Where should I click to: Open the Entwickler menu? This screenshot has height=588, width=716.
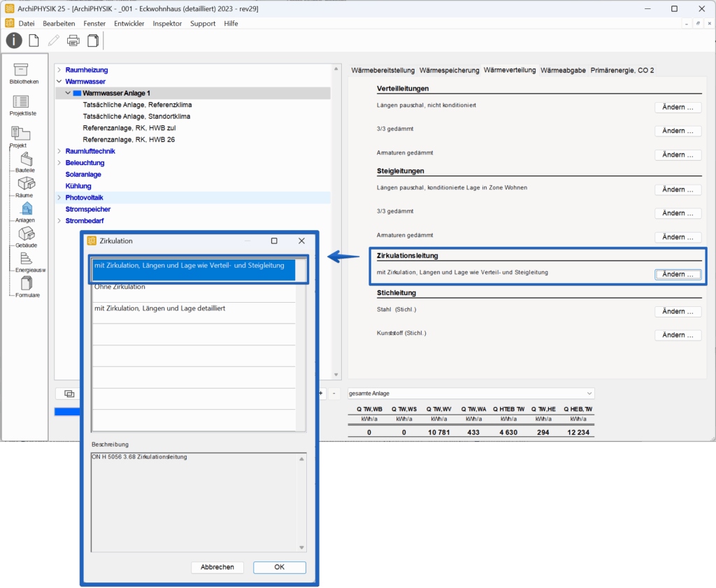(x=129, y=23)
